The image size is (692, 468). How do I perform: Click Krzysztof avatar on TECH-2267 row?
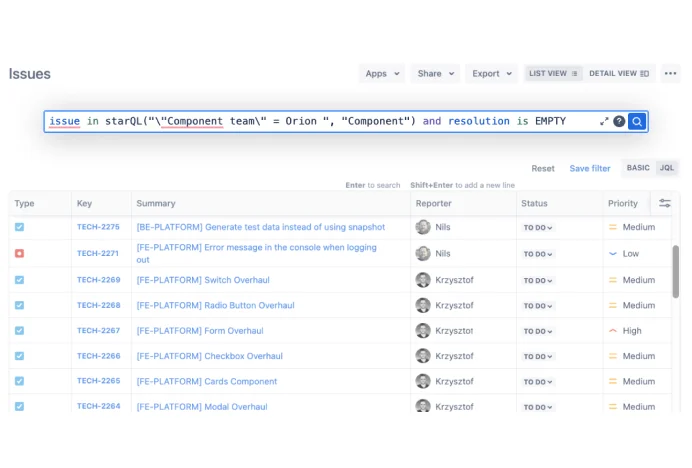423,331
